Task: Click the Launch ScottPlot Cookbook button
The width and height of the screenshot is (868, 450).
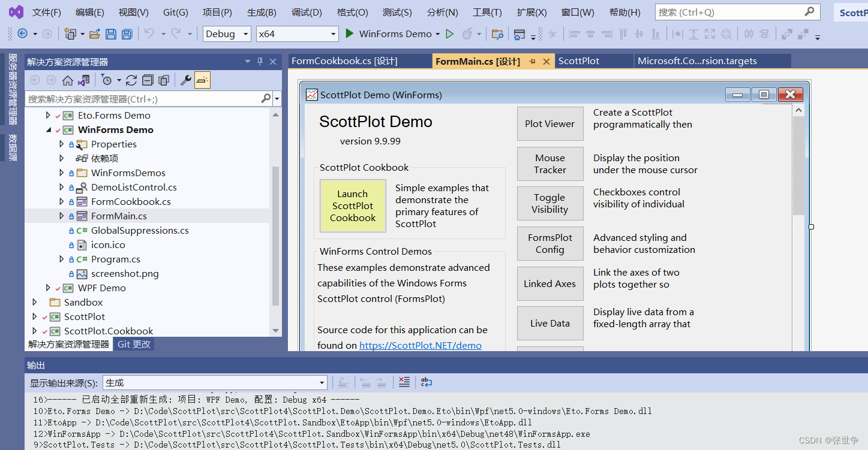Action: pyautogui.click(x=353, y=206)
